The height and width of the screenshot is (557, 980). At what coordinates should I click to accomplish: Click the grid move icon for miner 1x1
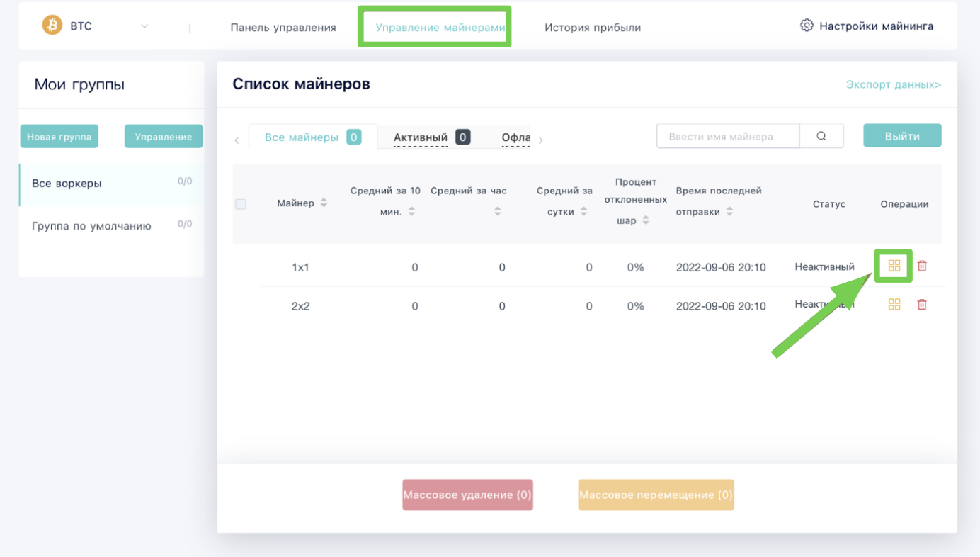[x=894, y=266]
